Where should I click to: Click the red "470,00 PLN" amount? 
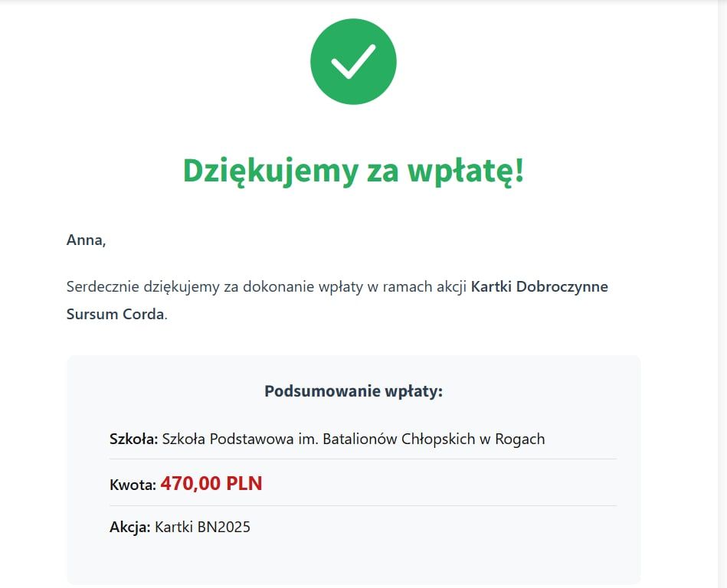point(211,483)
